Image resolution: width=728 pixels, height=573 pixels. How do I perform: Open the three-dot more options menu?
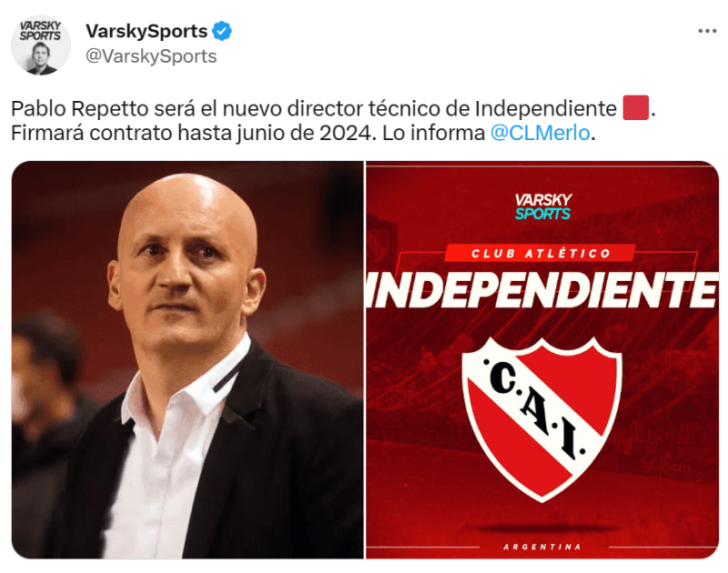tap(707, 31)
